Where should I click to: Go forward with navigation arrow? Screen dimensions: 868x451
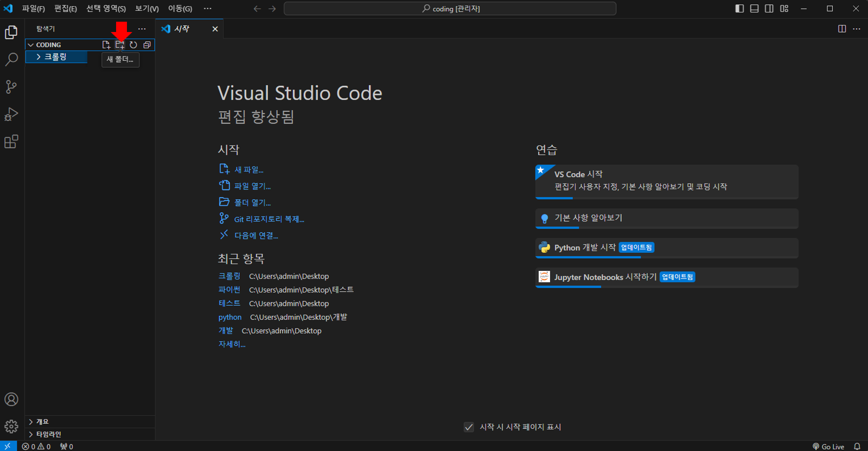pyautogui.click(x=272, y=9)
